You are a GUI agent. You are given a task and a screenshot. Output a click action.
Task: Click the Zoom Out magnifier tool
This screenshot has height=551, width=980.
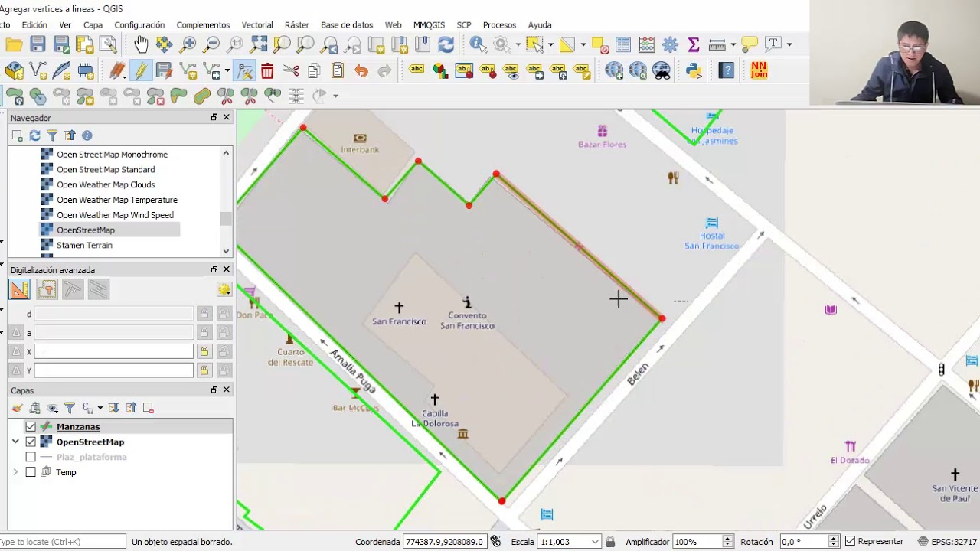212,44
